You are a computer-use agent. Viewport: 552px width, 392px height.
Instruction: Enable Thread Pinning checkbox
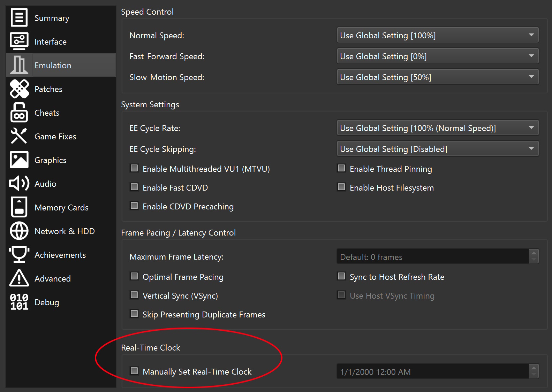341,168
